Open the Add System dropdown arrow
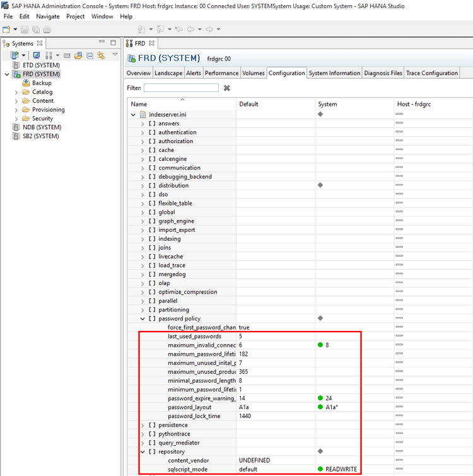 coord(23,55)
